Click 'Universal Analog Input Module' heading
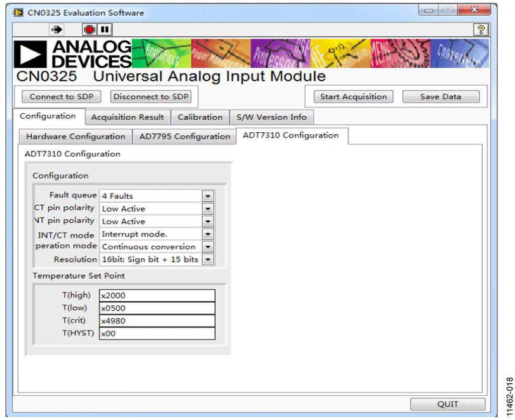The height and width of the screenshot is (420, 515). 209,76
